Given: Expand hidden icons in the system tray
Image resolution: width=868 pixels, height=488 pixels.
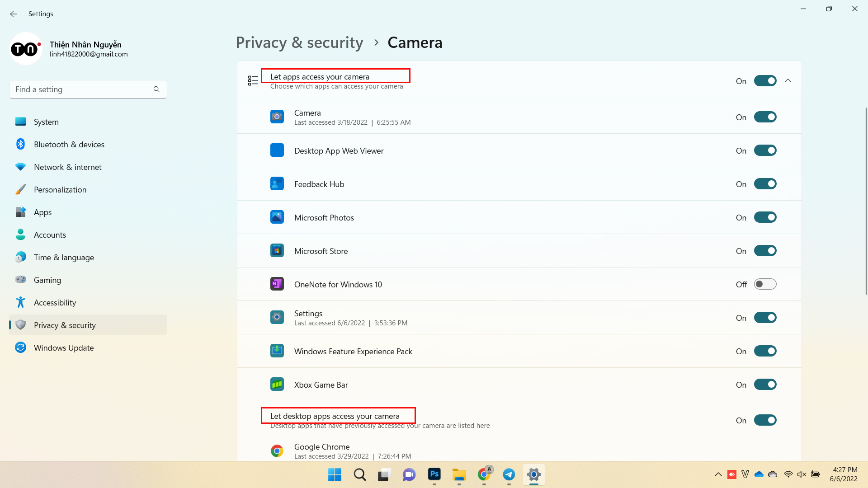Looking at the screenshot, I should click(718, 474).
